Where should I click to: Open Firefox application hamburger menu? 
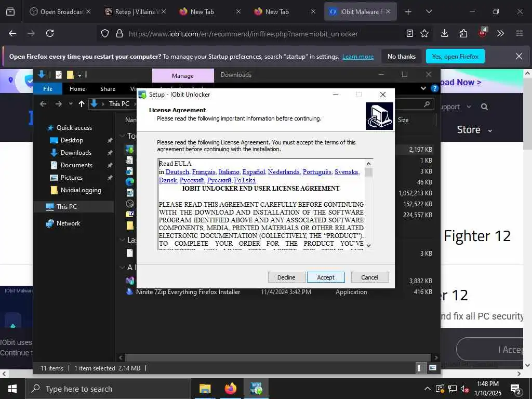(x=519, y=33)
